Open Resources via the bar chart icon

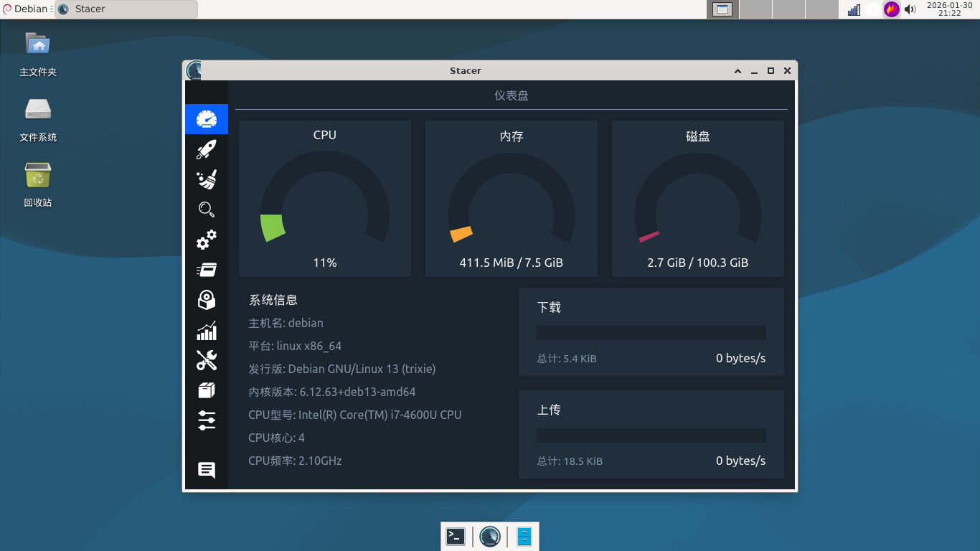pyautogui.click(x=207, y=331)
